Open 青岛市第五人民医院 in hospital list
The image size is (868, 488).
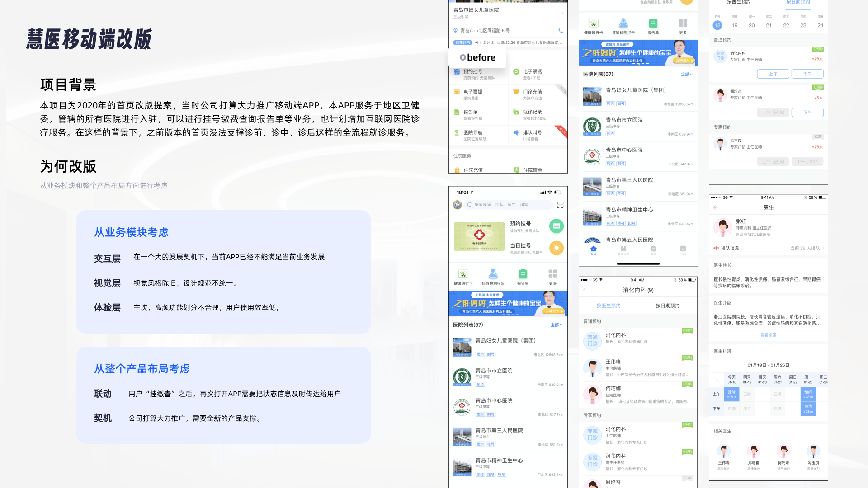click(629, 239)
